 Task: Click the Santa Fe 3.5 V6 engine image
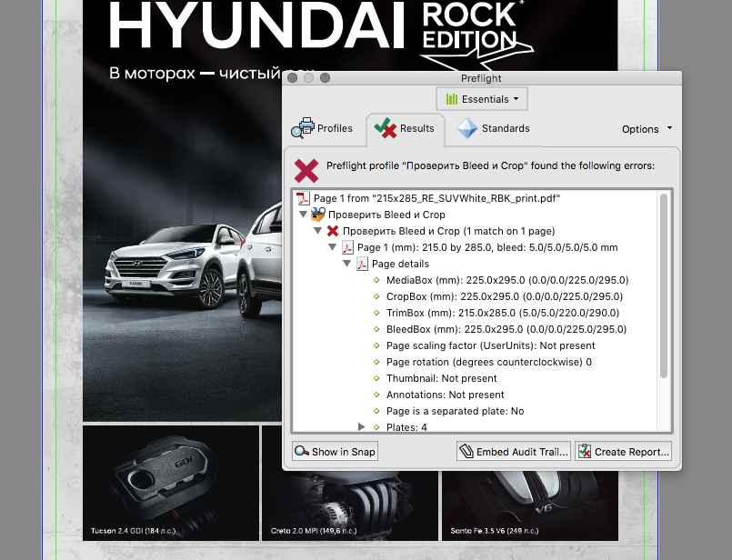530,505
